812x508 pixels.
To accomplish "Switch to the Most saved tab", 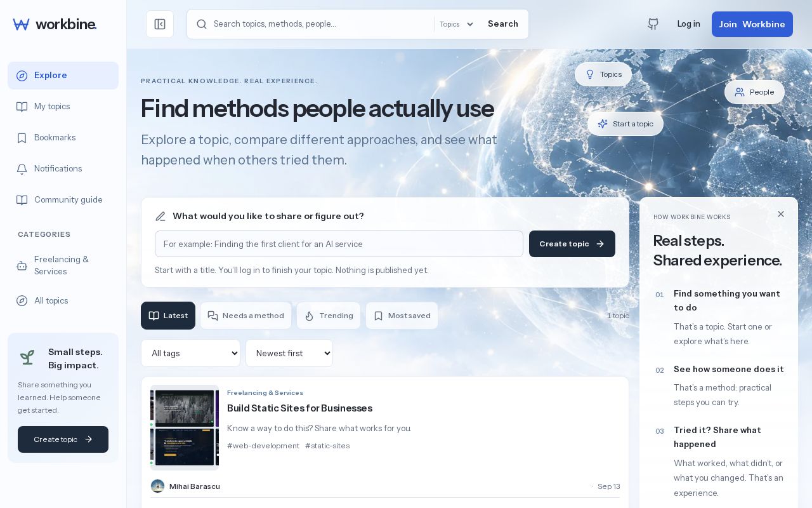I will tap(402, 316).
